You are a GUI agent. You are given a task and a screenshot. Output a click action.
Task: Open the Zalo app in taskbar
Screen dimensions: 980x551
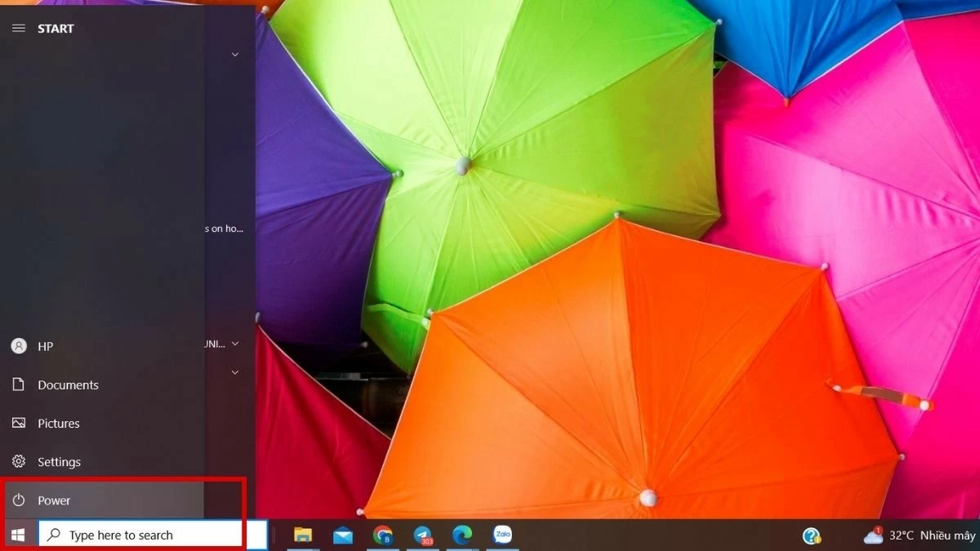(x=502, y=535)
